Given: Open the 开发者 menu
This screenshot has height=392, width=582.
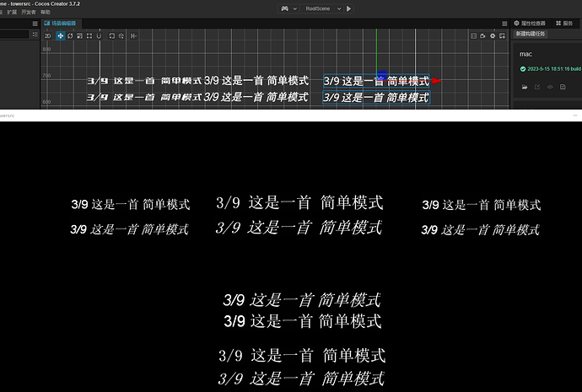Looking at the screenshot, I should click(28, 13).
